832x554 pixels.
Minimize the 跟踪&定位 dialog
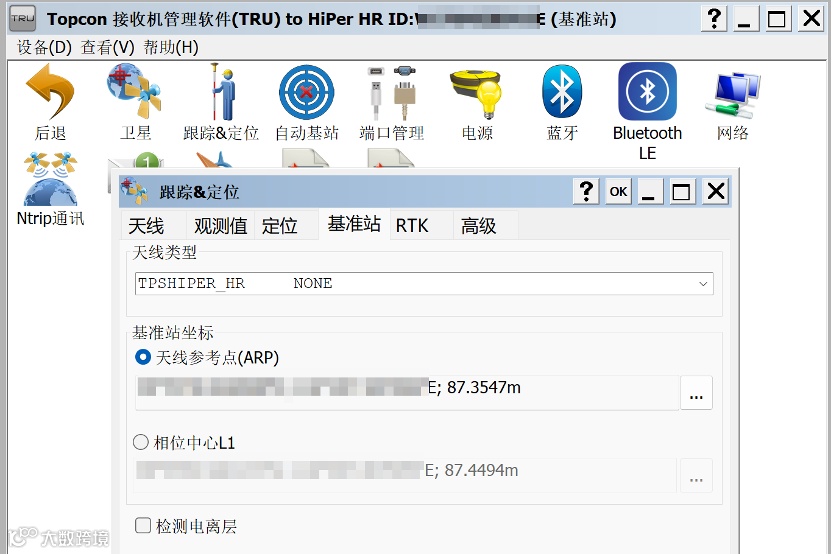coord(649,192)
